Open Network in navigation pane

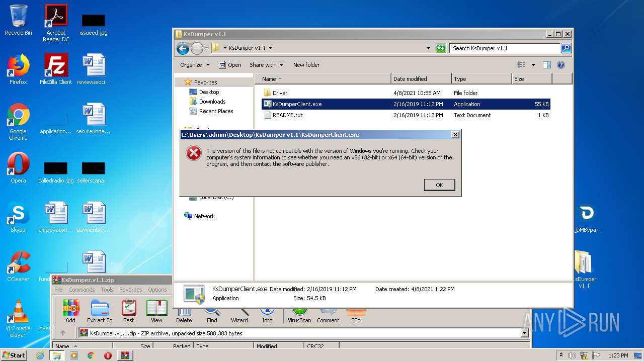pos(204,216)
